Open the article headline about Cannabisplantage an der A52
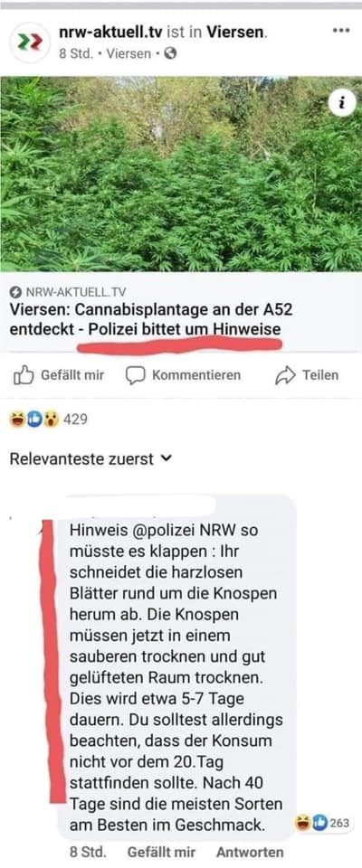This screenshot has height=868, width=362. tap(151, 319)
